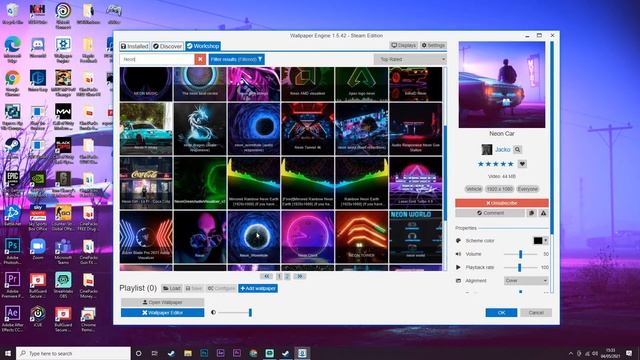Screen dimensions: 640x360
Task: Open Discord desktop shortcut
Action: [38, 46]
